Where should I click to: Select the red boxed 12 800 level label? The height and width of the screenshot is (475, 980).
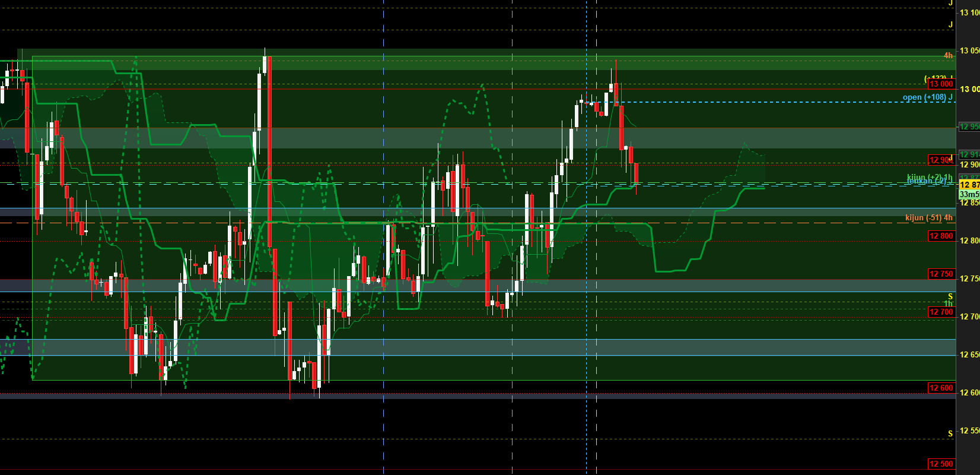(941, 236)
